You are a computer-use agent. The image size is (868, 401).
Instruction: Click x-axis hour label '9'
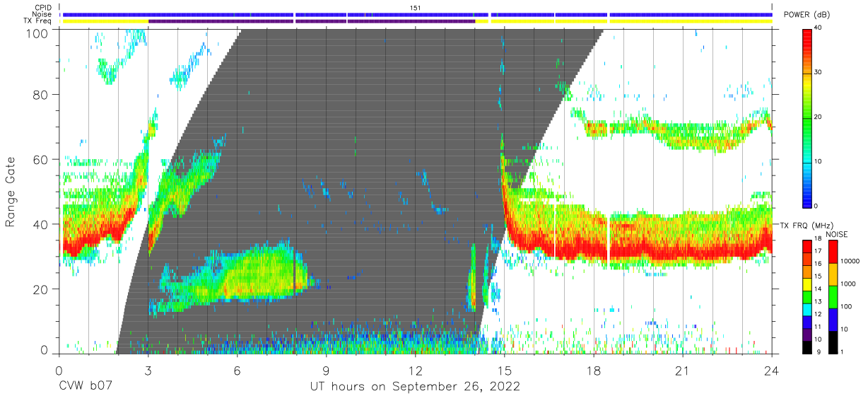(326, 370)
